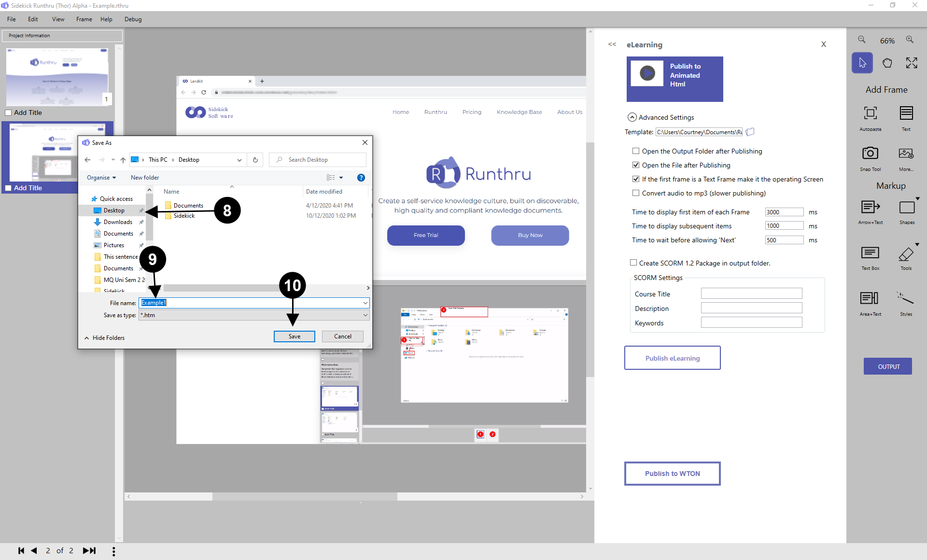Screen dimensions: 927x560
Task: Open the Snap Tool camera
Action: 870,158
